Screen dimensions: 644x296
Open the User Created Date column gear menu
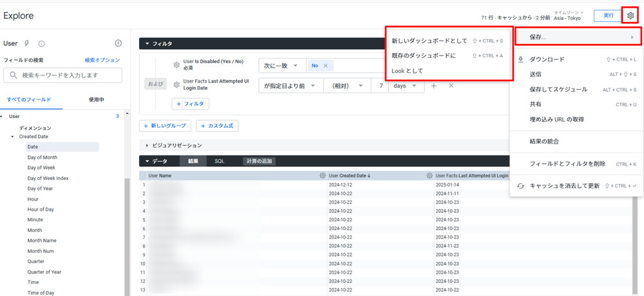(429, 175)
